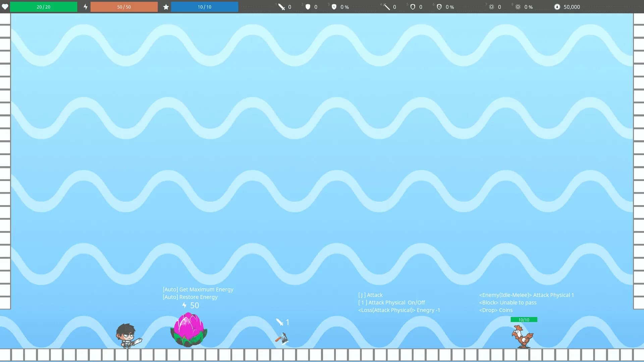Click the slot 7 ring target icon
Screen dimensions: 644x362
491,7
